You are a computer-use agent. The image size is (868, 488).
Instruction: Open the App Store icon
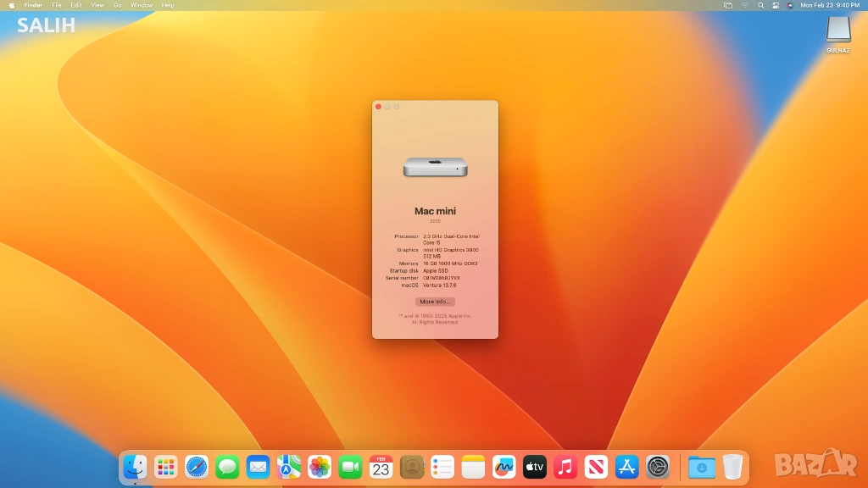coord(626,467)
